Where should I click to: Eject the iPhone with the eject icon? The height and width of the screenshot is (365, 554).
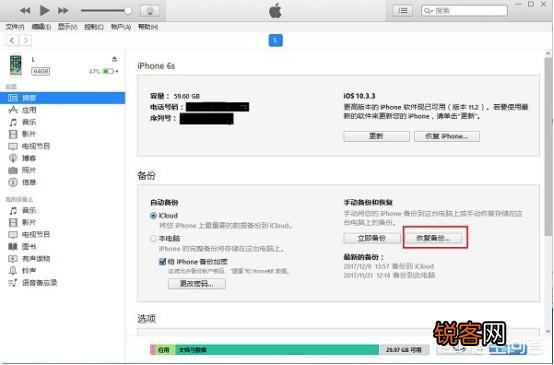point(114,59)
